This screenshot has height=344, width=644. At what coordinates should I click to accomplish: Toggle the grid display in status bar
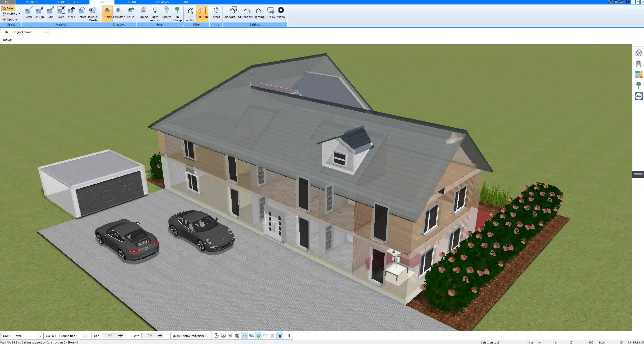[272, 336]
